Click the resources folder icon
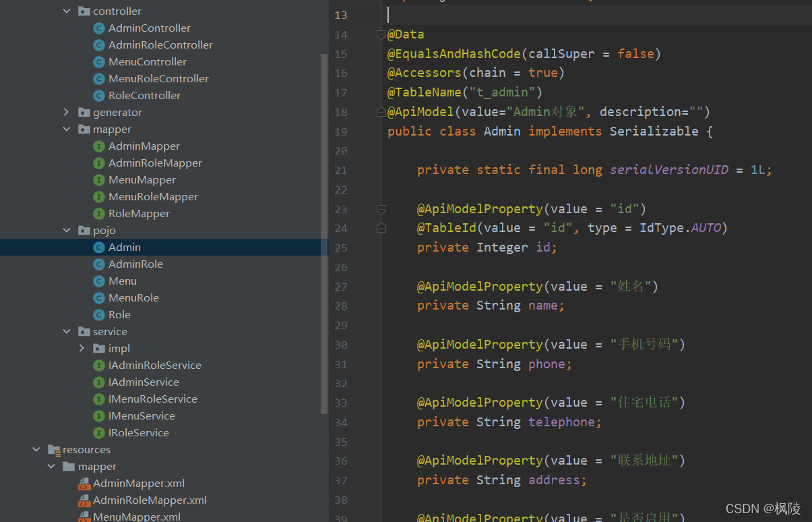Image resolution: width=812 pixels, height=522 pixels. pyautogui.click(x=53, y=450)
